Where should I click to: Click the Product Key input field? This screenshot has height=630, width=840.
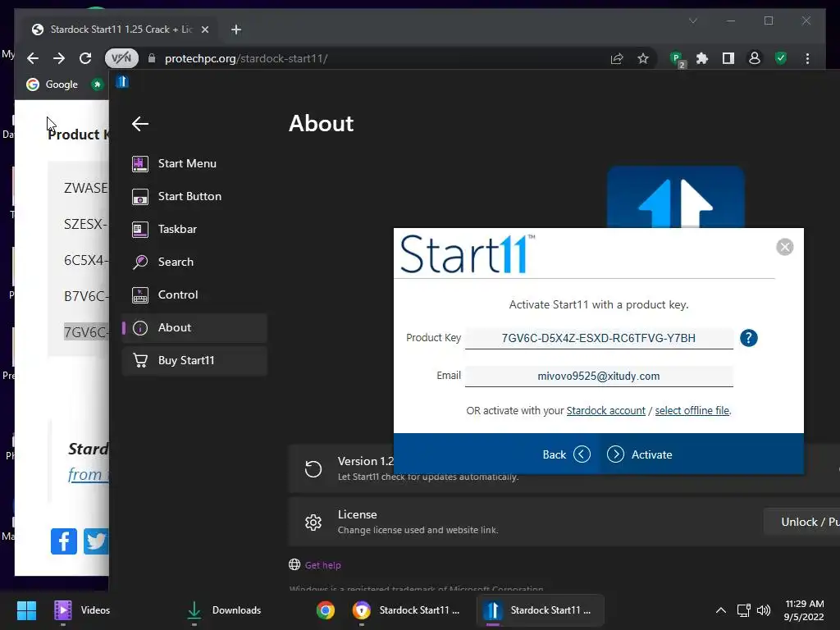pos(598,338)
